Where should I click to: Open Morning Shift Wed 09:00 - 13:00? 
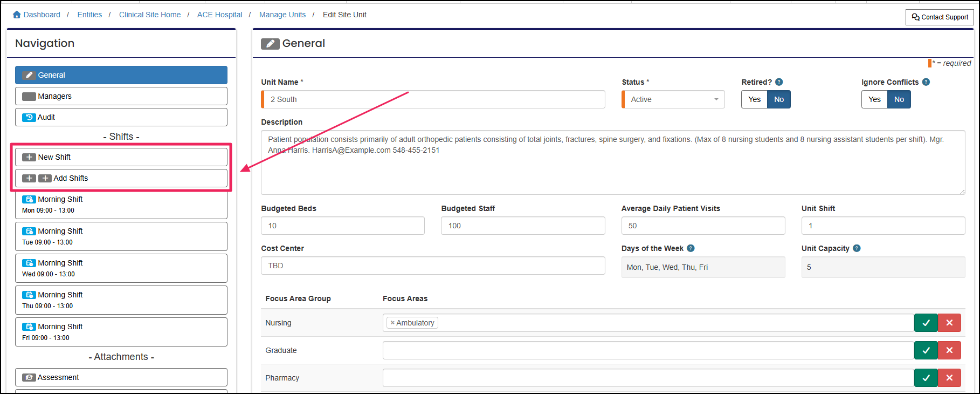[x=121, y=268]
